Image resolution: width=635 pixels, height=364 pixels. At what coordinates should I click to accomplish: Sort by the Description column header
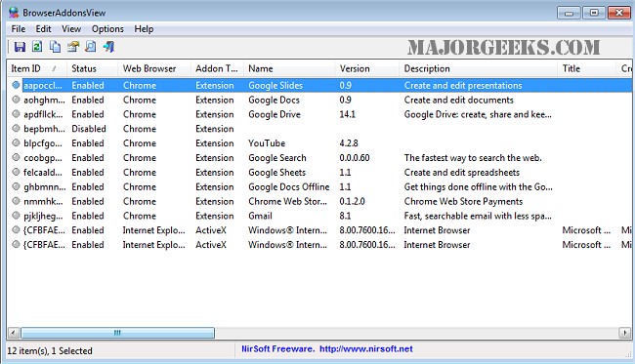click(478, 68)
